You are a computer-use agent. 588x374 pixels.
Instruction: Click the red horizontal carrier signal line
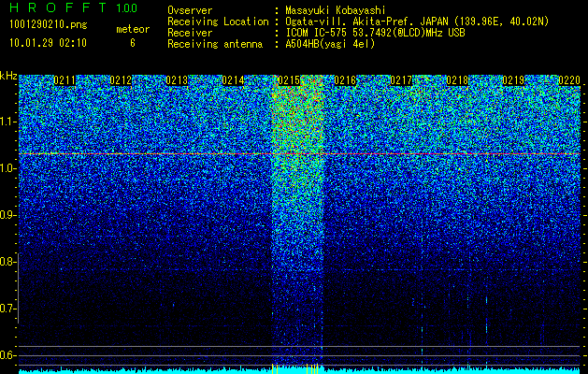tap(300, 153)
